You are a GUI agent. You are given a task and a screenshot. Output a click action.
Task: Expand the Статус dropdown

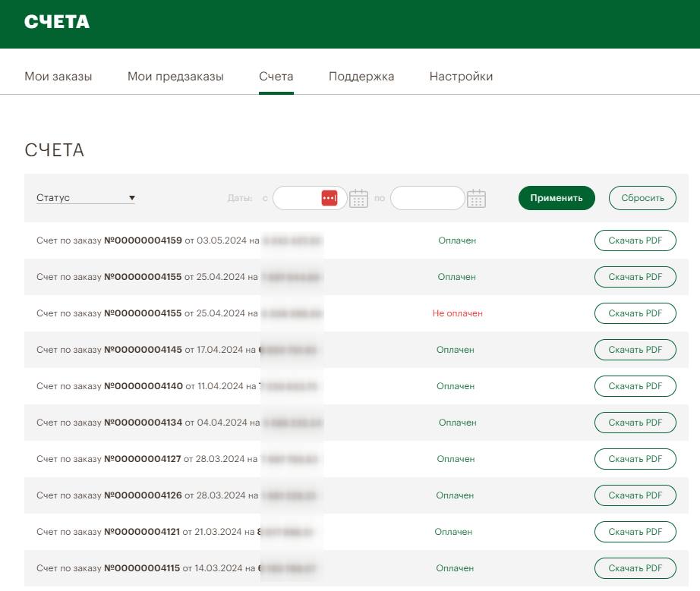(86, 198)
